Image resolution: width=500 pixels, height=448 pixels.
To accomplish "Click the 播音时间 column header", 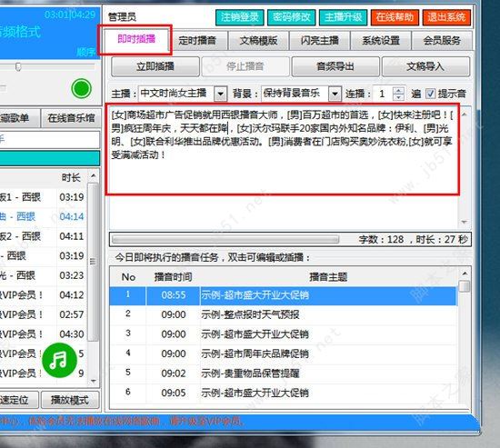I will click(174, 277).
